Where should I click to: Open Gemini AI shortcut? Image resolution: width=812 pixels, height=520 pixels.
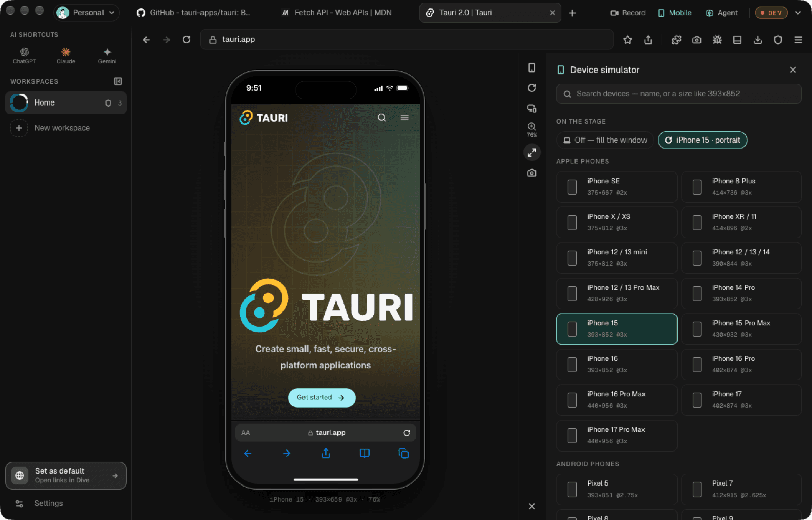coord(107,55)
